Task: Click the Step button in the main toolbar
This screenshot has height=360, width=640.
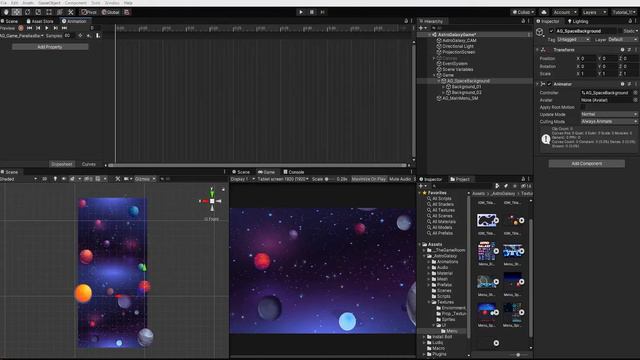Action: point(322,12)
